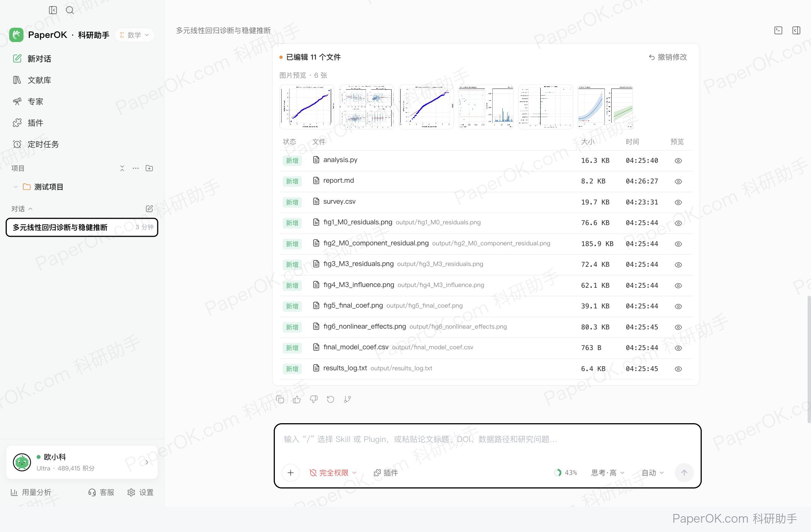
Task: Toggle the right side panel icon
Action: 796,30
